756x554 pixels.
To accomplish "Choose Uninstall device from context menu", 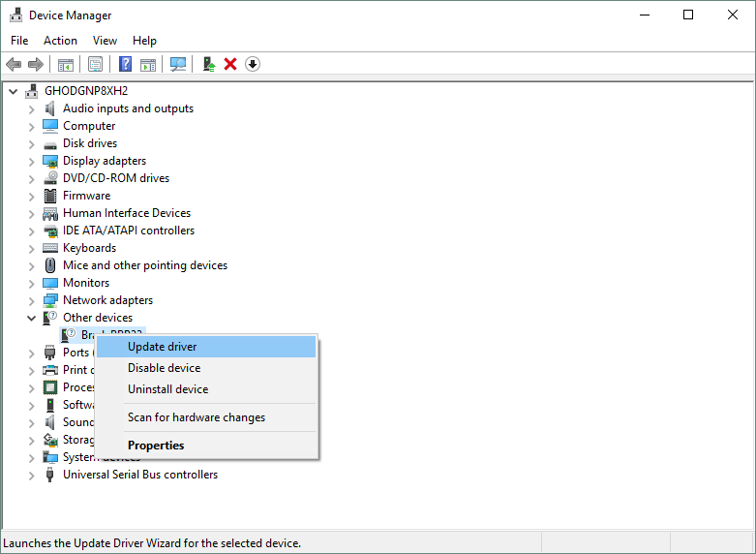I will pyautogui.click(x=167, y=389).
